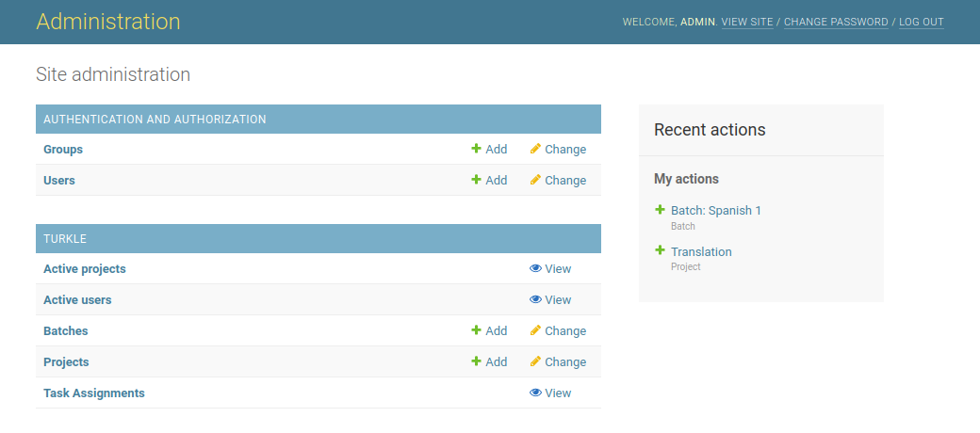The height and width of the screenshot is (433, 980).
Task: Click the Recent actions heading
Action: pos(710,130)
